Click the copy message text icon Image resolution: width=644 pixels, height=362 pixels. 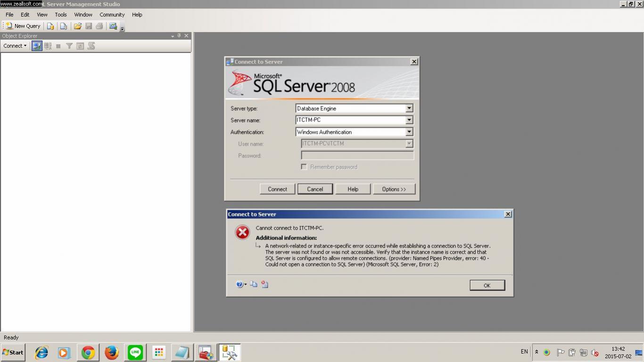[x=254, y=284]
